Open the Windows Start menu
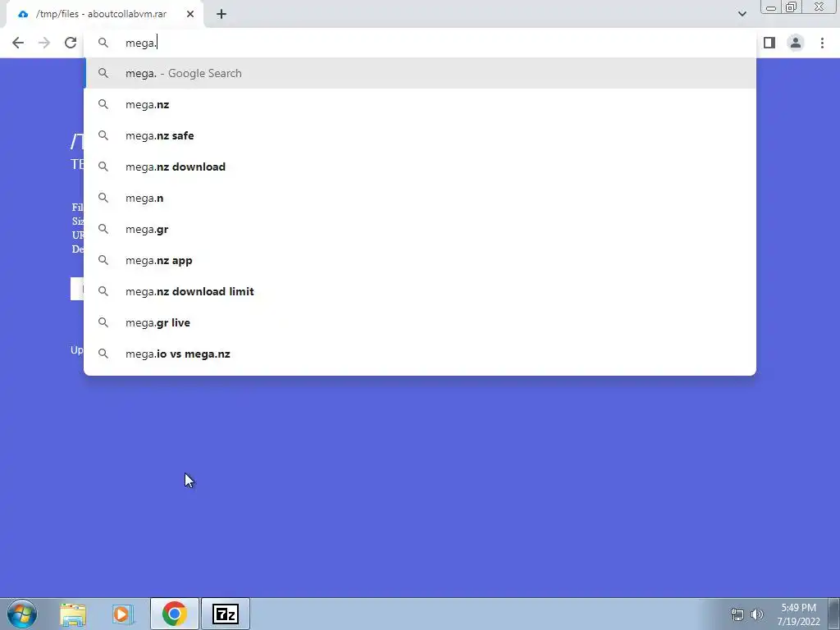840x630 pixels. point(22,614)
